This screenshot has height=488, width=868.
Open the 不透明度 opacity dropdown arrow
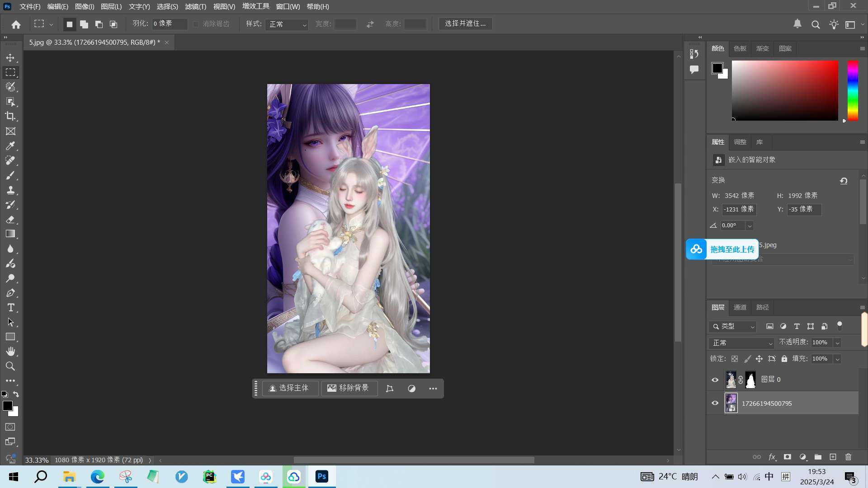point(837,343)
